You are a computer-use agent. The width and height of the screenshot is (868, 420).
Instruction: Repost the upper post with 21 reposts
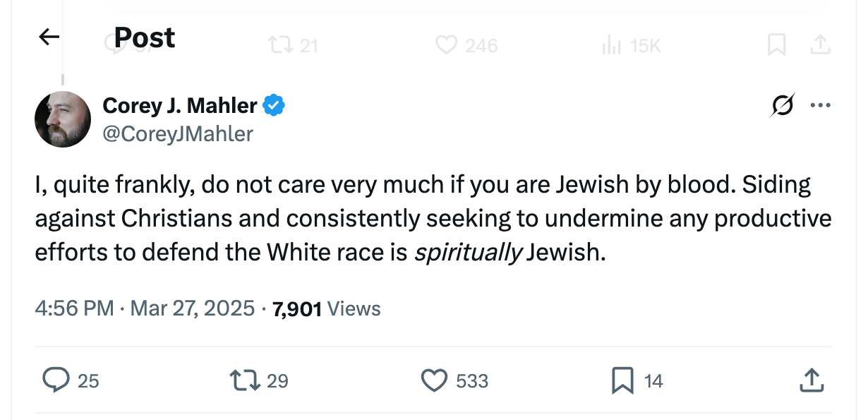click(x=281, y=45)
